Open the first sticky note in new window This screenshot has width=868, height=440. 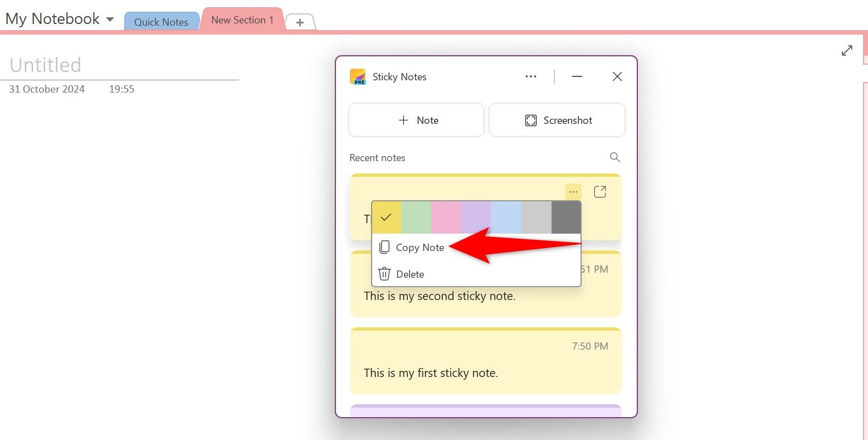click(600, 191)
